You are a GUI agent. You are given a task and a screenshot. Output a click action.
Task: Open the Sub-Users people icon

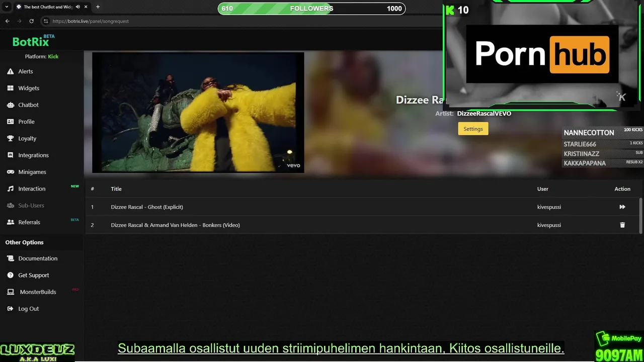point(10,206)
